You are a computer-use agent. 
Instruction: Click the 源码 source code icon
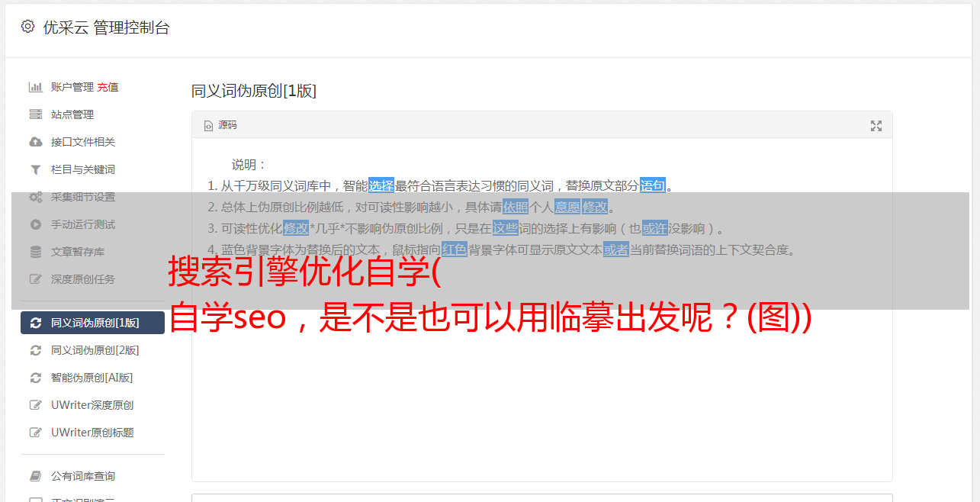click(x=208, y=126)
